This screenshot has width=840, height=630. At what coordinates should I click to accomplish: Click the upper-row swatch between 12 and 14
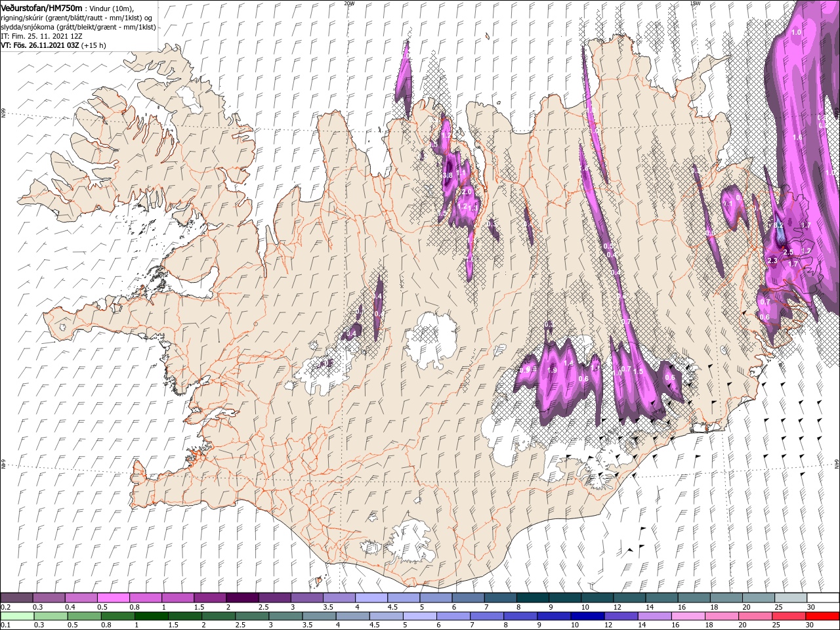click(x=629, y=598)
